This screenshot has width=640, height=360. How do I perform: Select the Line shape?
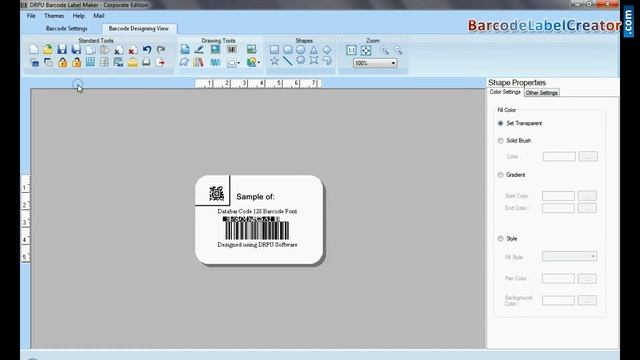point(288,61)
